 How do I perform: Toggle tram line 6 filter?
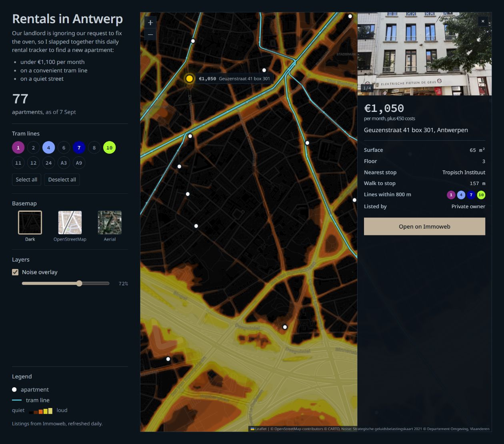coord(64,147)
